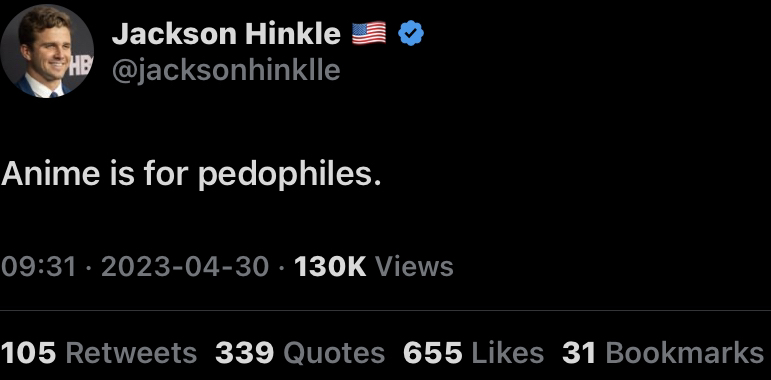Open the @jacksonhinklle handle link
This screenshot has height=380, width=771.
226,69
